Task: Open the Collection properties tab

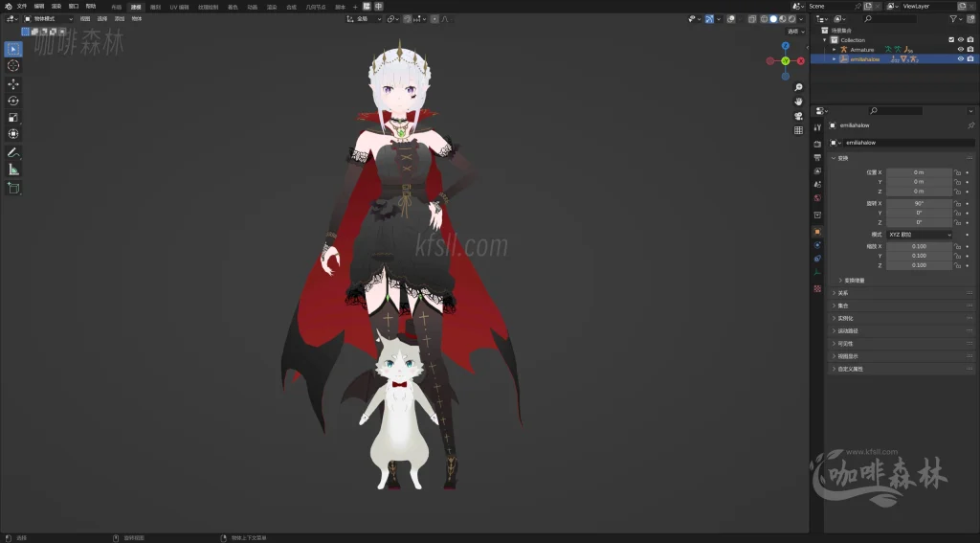Action: [x=817, y=215]
